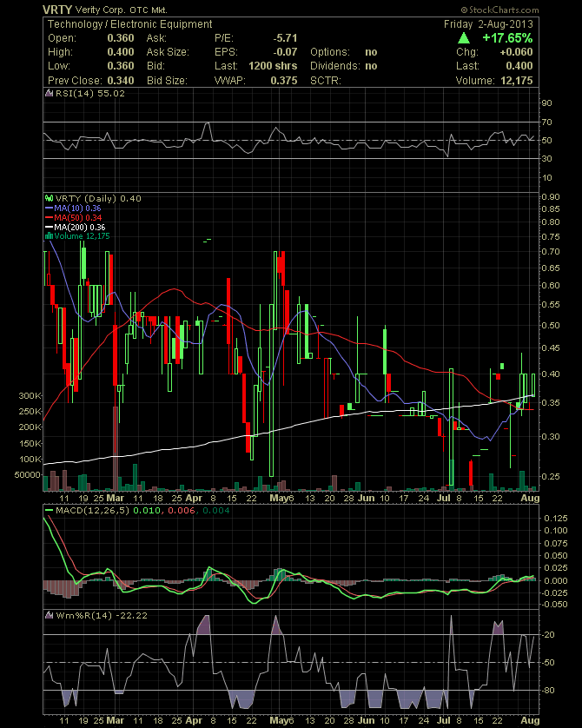Click the Open value 0.360
The width and height of the screenshot is (582, 728).
click(121, 38)
